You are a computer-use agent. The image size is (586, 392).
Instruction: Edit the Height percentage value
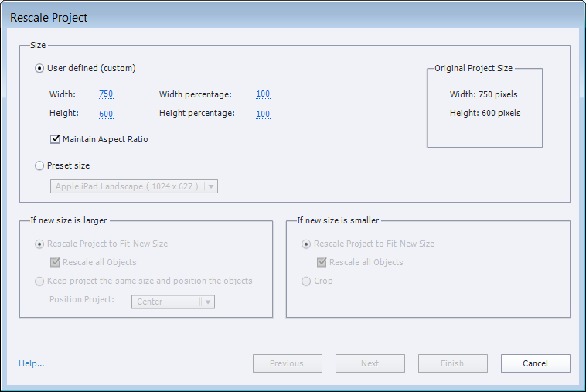263,114
